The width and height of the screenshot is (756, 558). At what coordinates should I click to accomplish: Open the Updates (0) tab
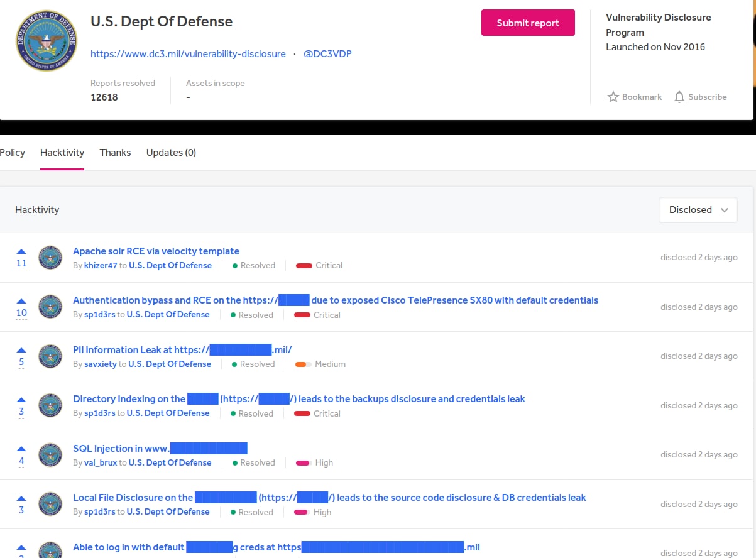pyautogui.click(x=171, y=153)
